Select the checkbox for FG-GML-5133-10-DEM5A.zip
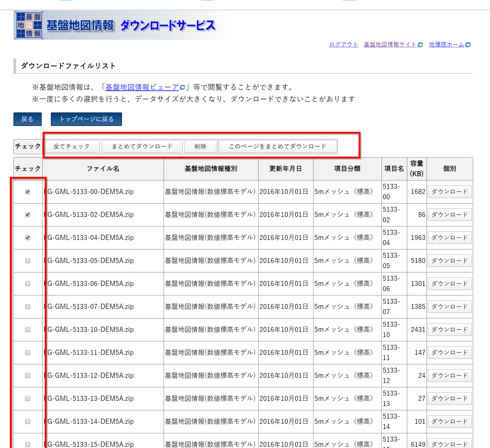The height and width of the screenshot is (448, 490). pyautogui.click(x=28, y=330)
